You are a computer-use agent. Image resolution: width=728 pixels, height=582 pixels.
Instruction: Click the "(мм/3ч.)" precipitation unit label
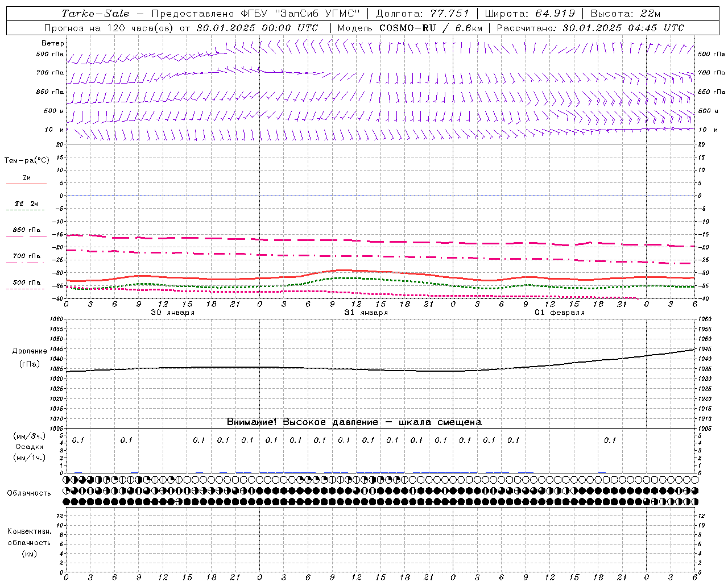click(30, 436)
